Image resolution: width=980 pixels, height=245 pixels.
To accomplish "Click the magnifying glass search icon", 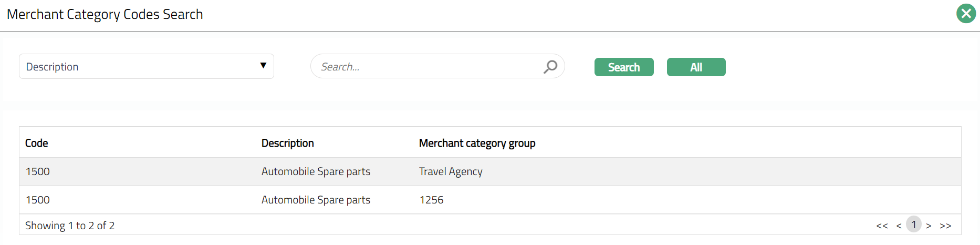I will coord(550,67).
